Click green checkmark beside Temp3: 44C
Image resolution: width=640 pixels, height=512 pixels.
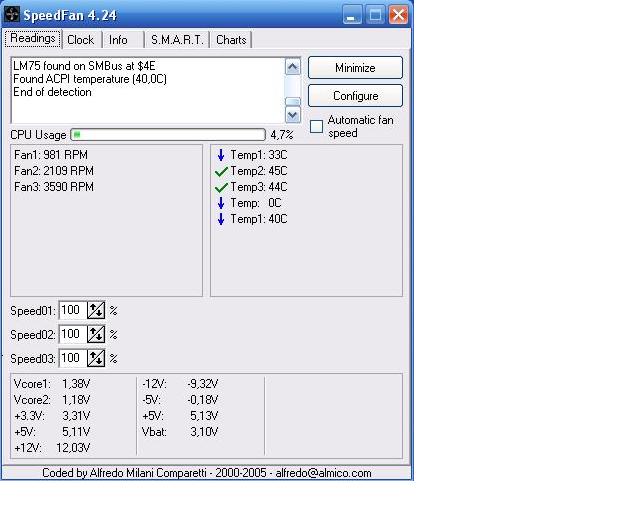pos(221,187)
